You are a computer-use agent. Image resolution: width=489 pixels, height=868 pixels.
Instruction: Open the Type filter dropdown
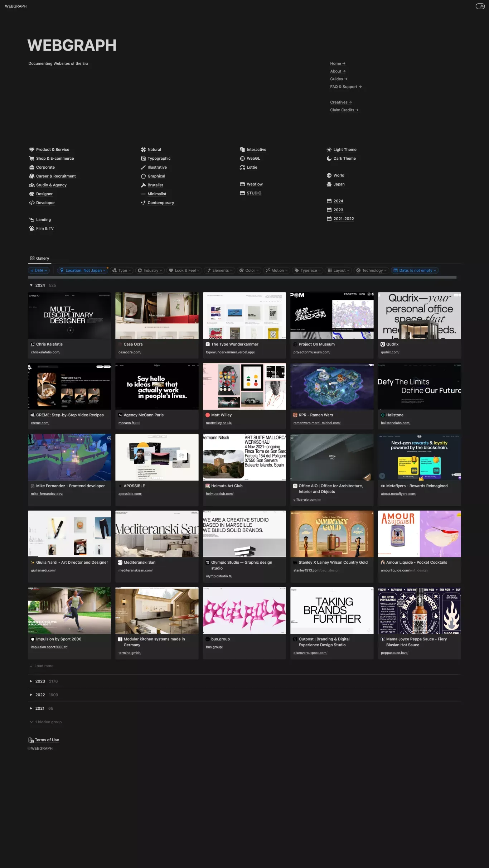pos(122,270)
